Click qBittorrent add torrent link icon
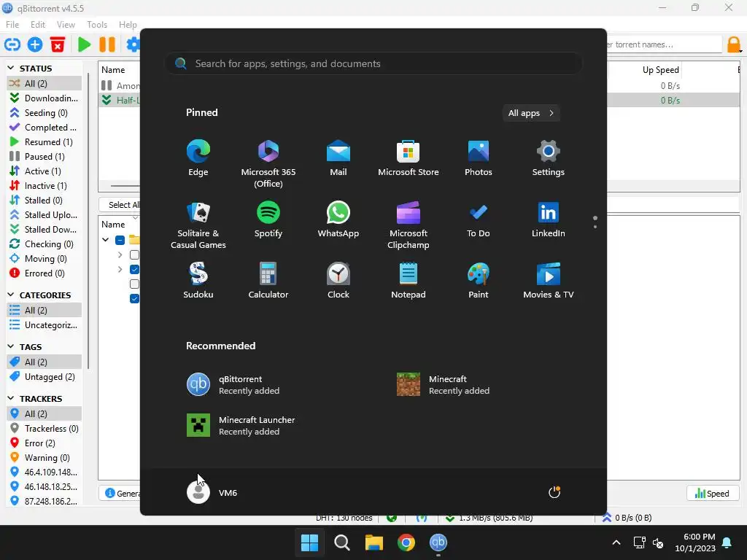The width and height of the screenshot is (747, 560). (x=12, y=44)
